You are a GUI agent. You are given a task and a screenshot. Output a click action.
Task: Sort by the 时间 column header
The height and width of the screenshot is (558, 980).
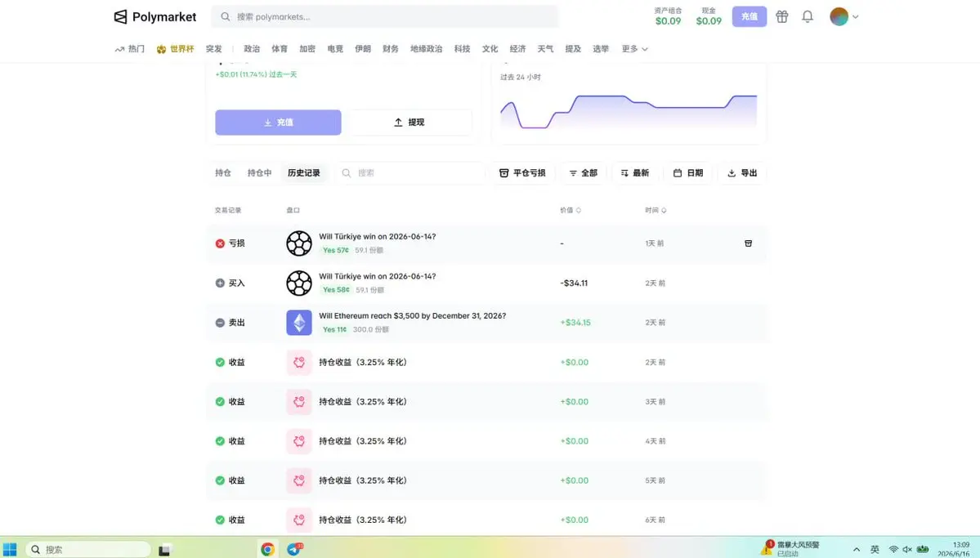pyautogui.click(x=656, y=210)
